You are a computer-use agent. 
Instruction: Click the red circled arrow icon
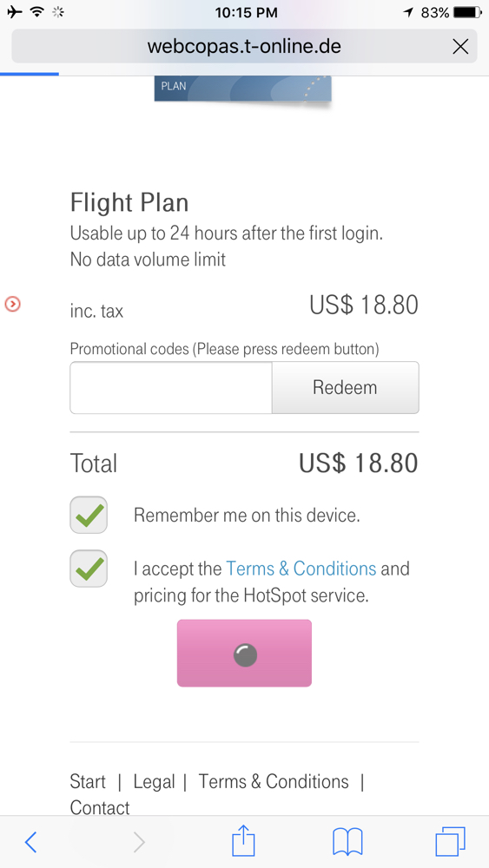[x=13, y=303]
